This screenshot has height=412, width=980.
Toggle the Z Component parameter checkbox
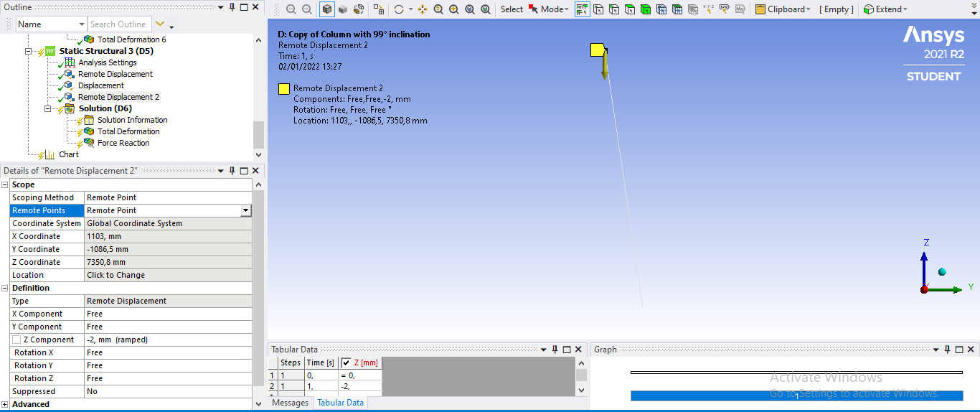click(17, 340)
